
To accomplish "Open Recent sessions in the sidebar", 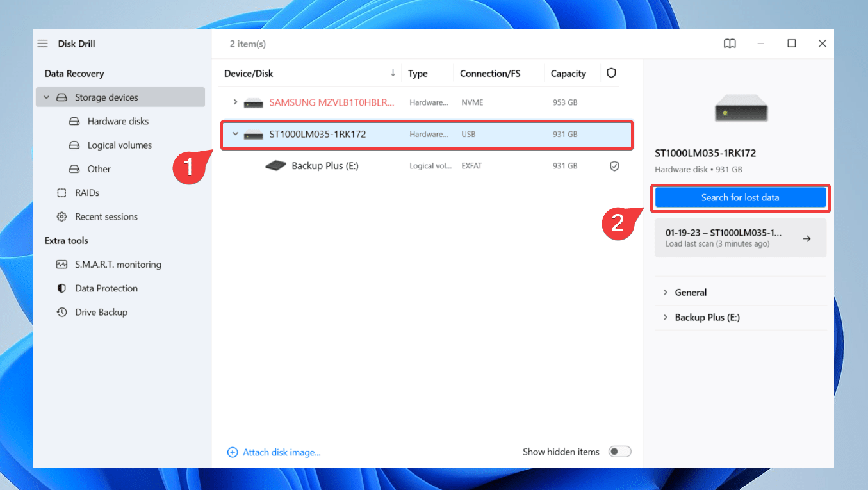I will click(106, 216).
